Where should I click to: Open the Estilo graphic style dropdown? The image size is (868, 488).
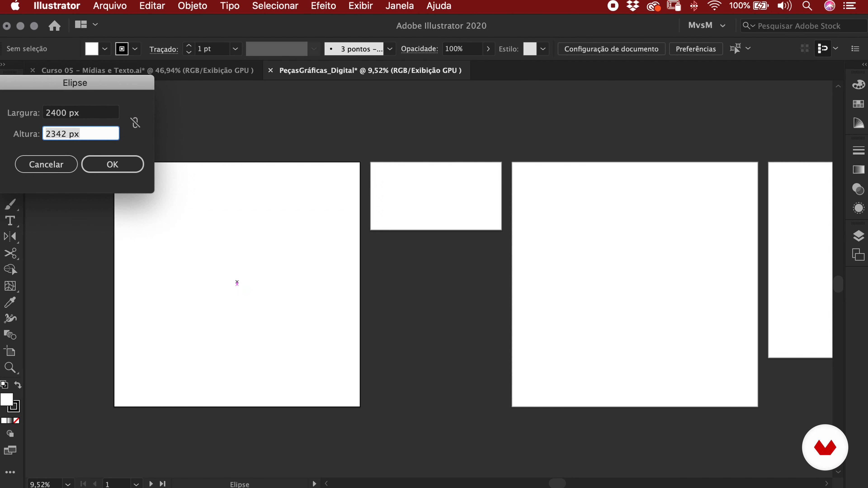click(x=542, y=49)
